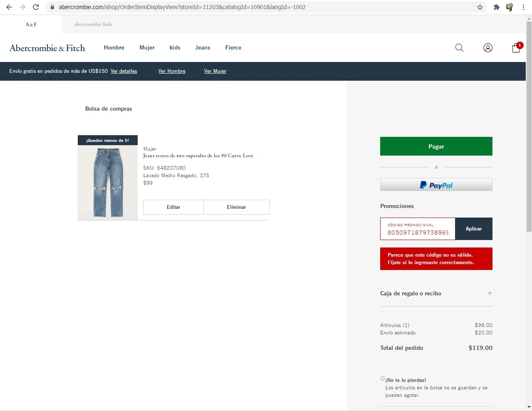Open the Jeans menu
This screenshot has width=532, height=411.
203,48
